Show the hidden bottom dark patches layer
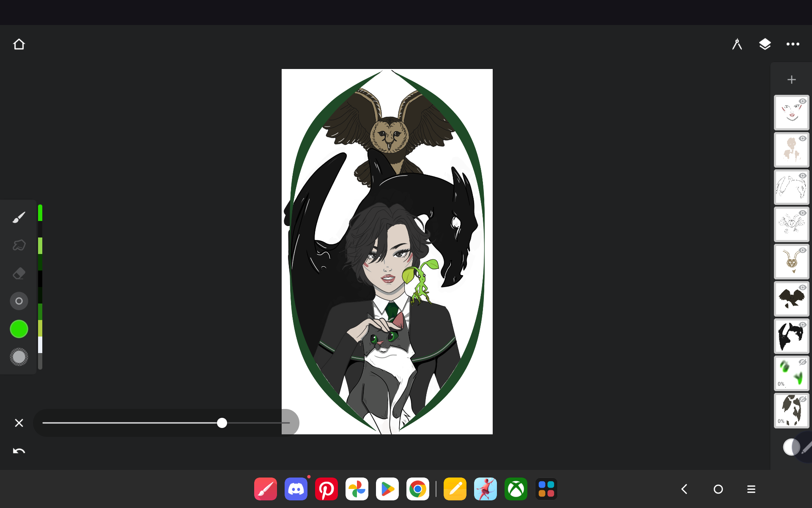Image resolution: width=812 pixels, height=508 pixels. [x=802, y=399]
